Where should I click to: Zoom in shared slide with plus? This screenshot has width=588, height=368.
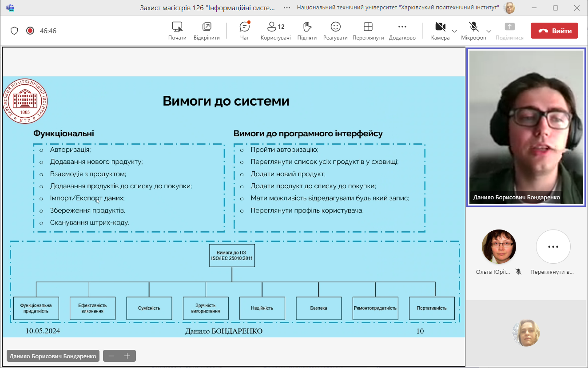[x=127, y=356]
